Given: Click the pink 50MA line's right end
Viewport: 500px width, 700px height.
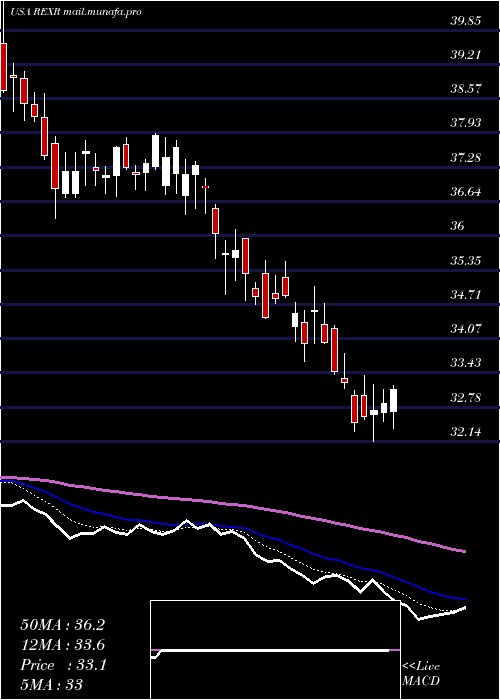Looking at the screenshot, I should pyautogui.click(x=464, y=551).
